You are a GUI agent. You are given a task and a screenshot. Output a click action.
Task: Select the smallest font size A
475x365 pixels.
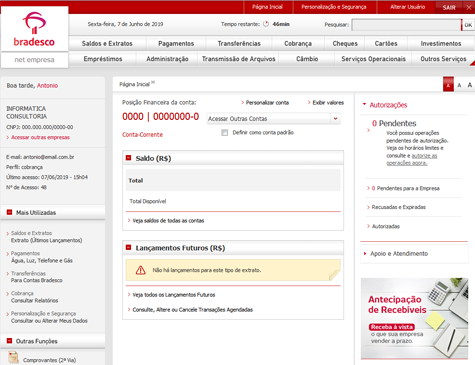pos(448,85)
